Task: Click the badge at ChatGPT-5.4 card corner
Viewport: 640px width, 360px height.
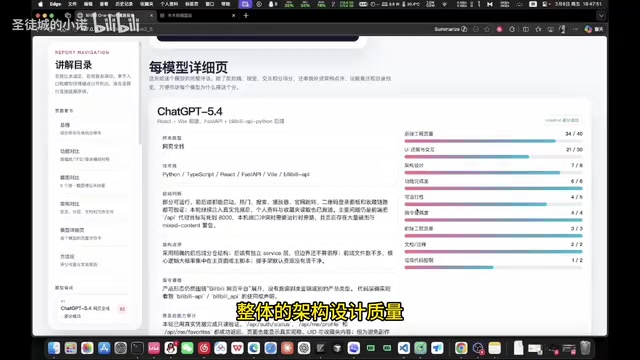Action: [562, 120]
